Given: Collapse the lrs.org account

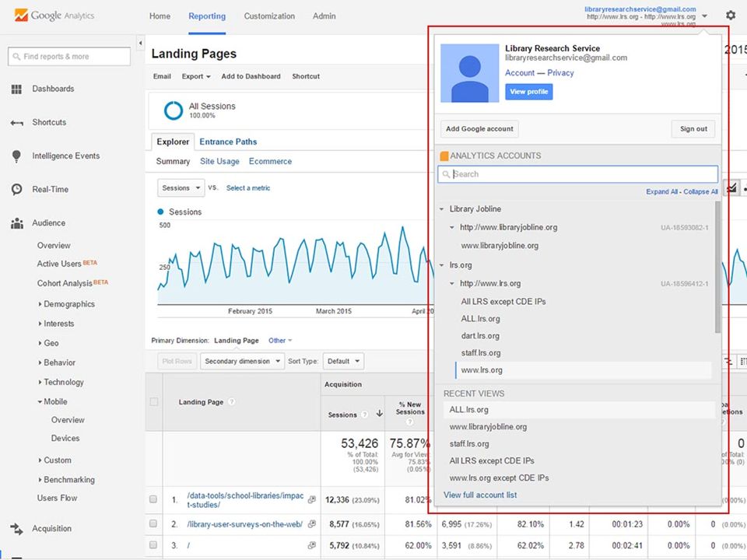Looking at the screenshot, I should click(x=442, y=265).
